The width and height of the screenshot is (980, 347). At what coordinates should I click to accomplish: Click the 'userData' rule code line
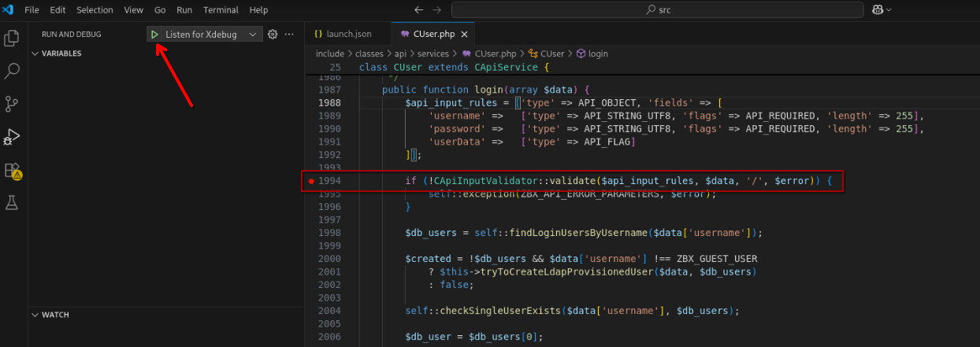pos(532,142)
